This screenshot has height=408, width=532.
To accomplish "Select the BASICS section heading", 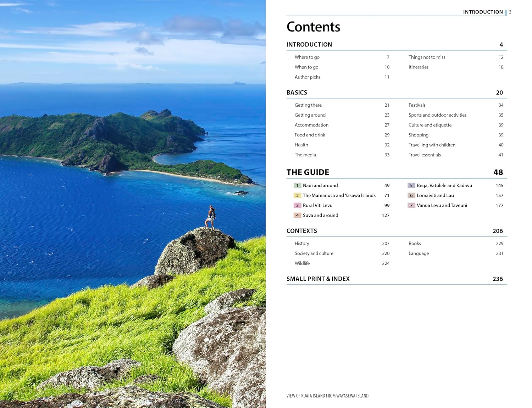I will 297,93.
